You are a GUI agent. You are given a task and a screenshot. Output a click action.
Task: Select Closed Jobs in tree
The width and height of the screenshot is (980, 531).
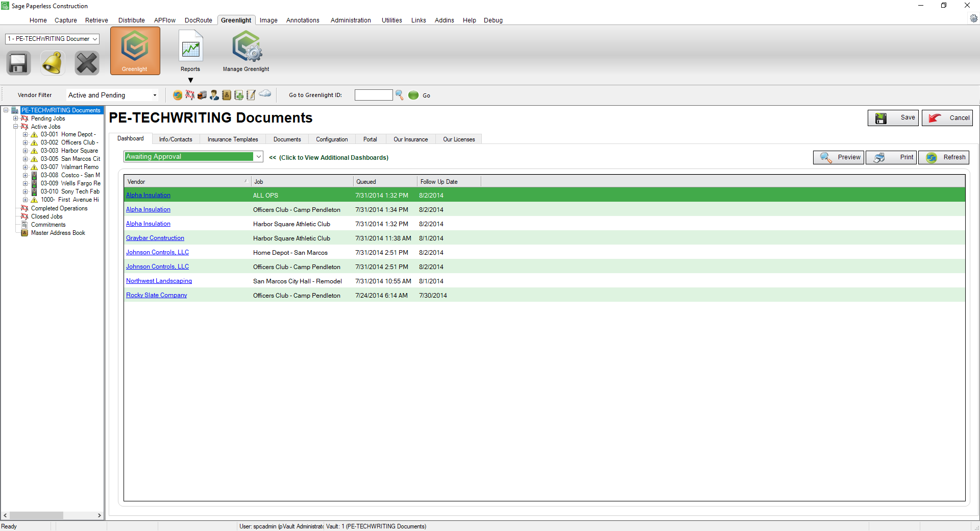click(47, 216)
